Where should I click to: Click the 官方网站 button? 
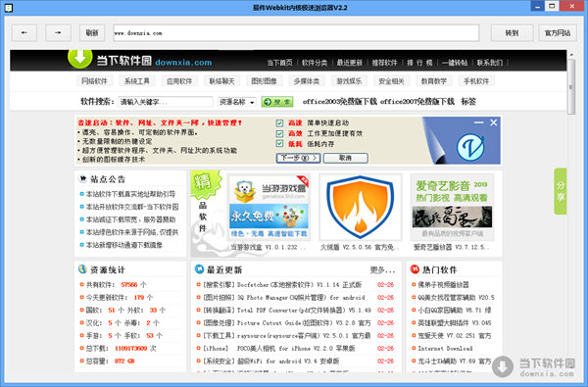pos(558,33)
